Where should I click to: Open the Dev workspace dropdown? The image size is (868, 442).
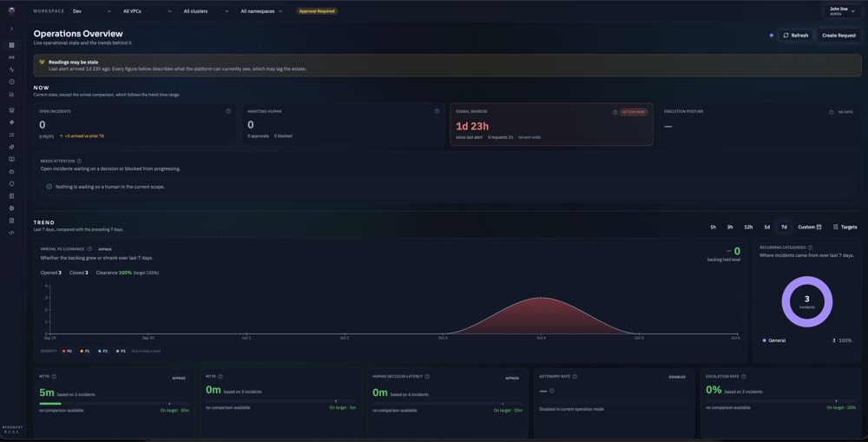point(92,11)
